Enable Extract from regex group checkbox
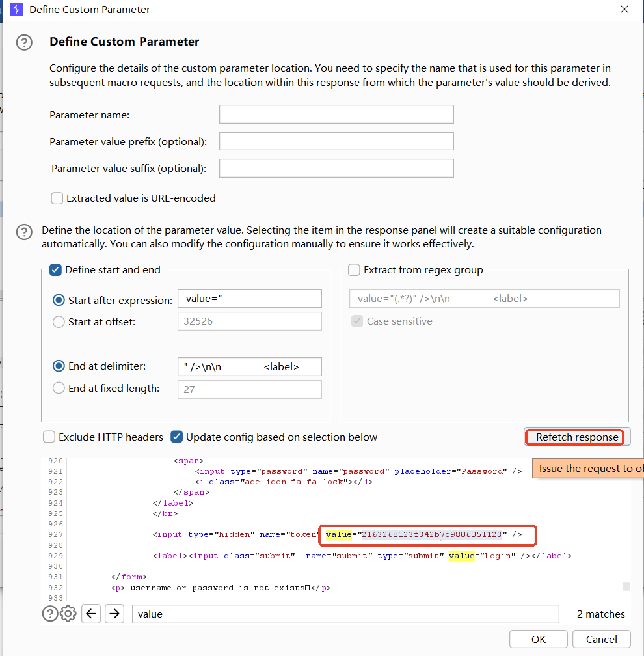 (x=354, y=270)
